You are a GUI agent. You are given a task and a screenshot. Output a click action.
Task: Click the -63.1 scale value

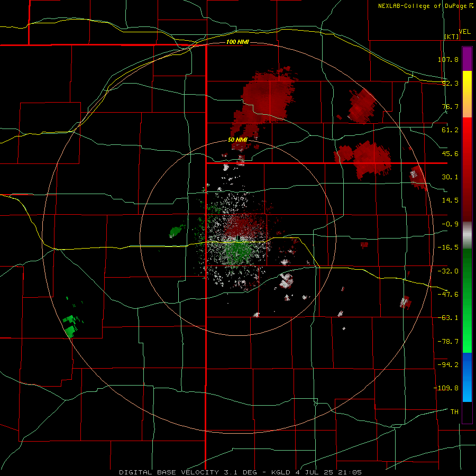pyautogui.click(x=448, y=318)
